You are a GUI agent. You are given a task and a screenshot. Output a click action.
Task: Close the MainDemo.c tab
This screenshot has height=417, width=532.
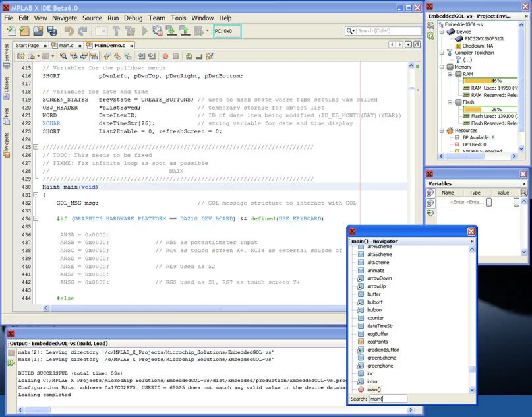pyautogui.click(x=131, y=46)
